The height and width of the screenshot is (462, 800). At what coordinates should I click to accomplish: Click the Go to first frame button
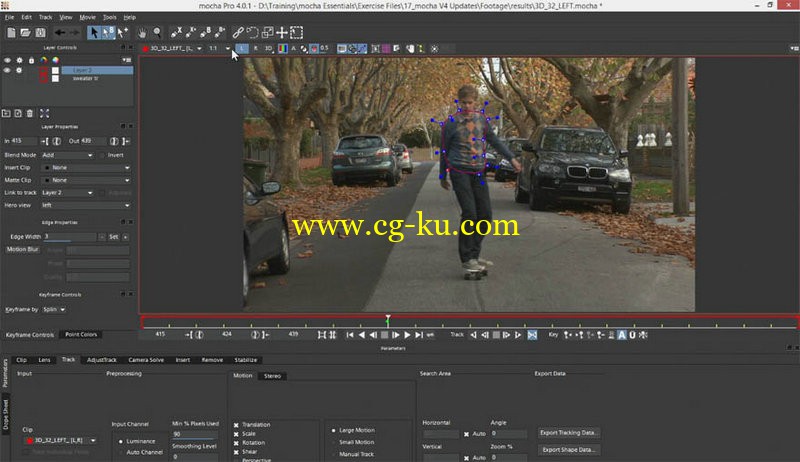coord(350,335)
